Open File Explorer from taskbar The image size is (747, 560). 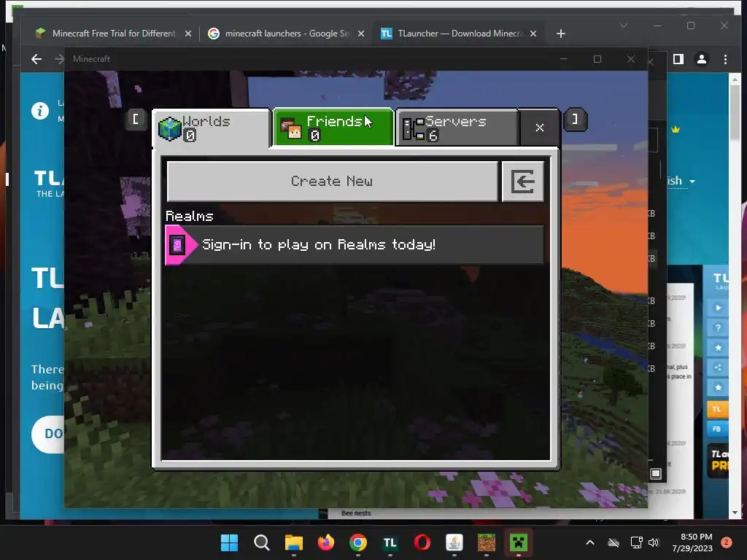(293, 542)
